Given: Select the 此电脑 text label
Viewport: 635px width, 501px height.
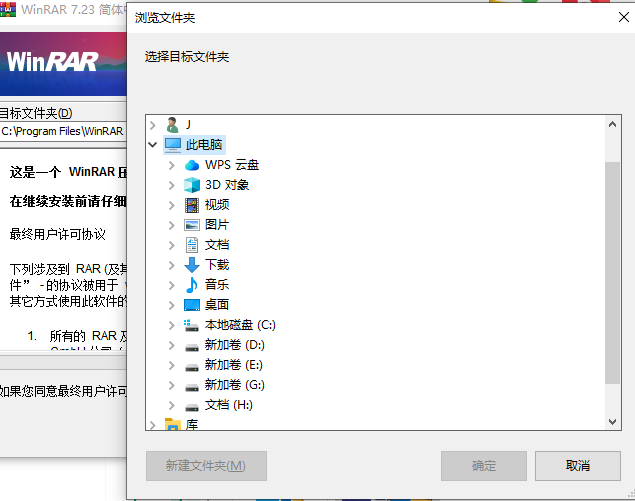Looking at the screenshot, I should coord(204,145).
